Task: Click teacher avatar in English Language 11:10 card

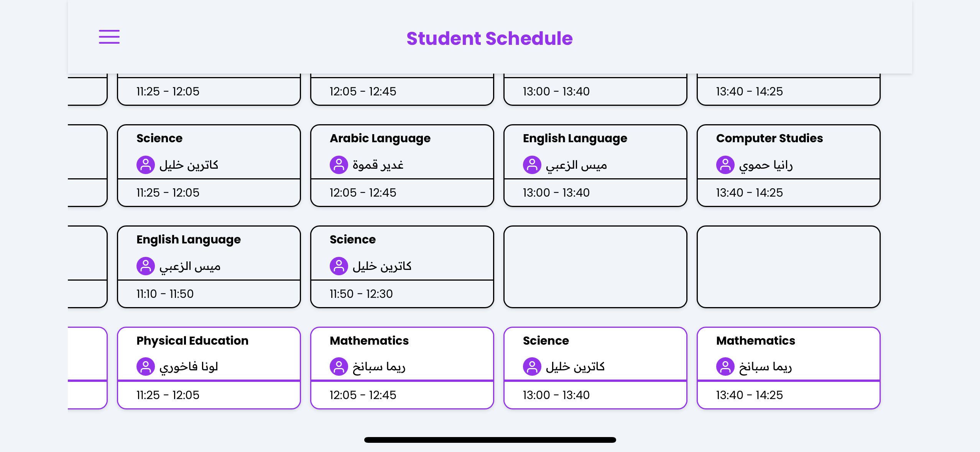Action: pos(146,266)
